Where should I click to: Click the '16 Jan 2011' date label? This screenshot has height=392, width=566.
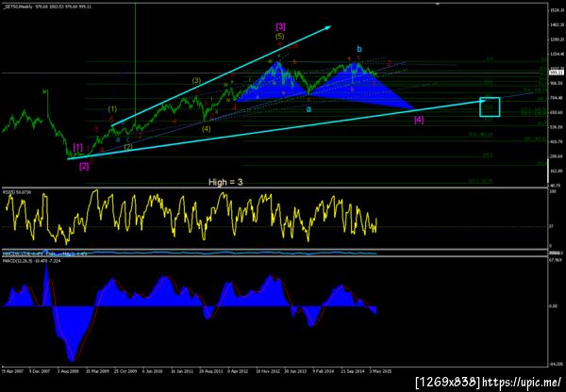click(181, 370)
